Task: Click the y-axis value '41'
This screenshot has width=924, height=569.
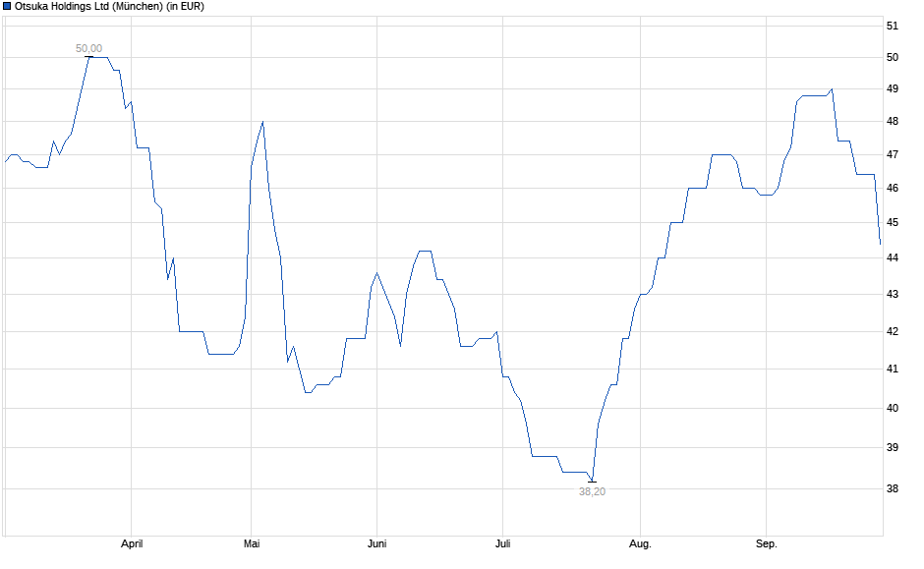Action: coord(893,369)
